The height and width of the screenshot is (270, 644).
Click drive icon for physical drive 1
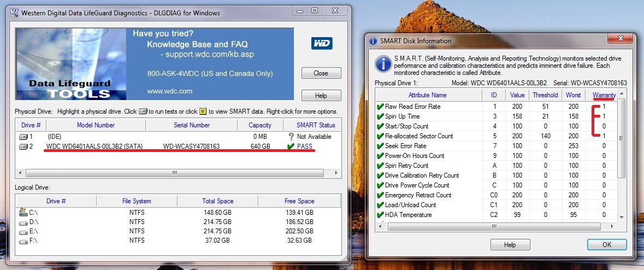(x=23, y=137)
